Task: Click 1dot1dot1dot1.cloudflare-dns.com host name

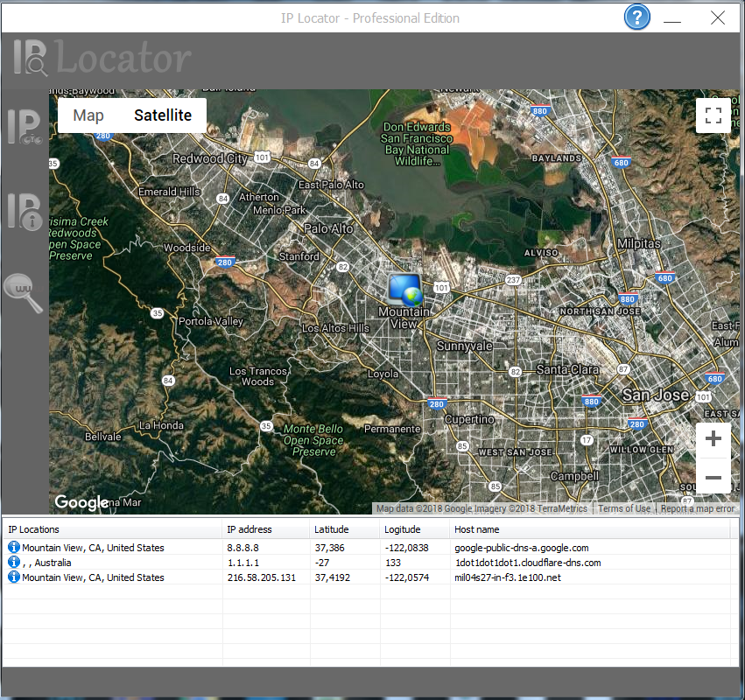Action: pyautogui.click(x=527, y=563)
